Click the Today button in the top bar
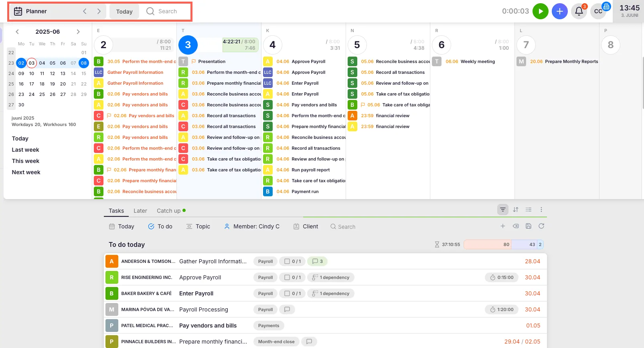 [x=124, y=12]
